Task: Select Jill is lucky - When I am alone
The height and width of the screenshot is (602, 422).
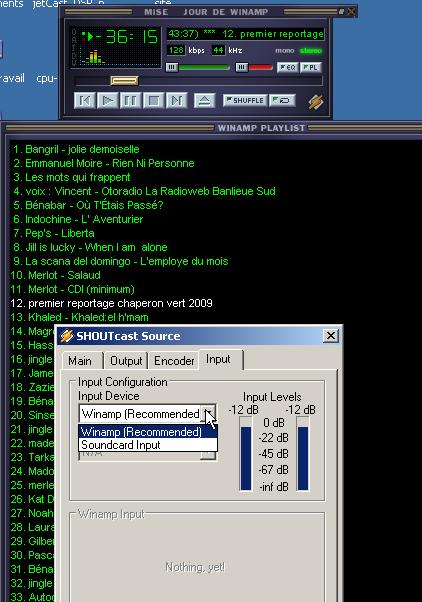Action: (90, 247)
